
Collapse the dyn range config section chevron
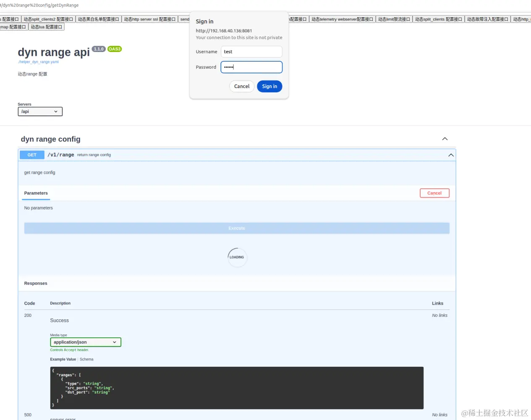click(x=445, y=139)
